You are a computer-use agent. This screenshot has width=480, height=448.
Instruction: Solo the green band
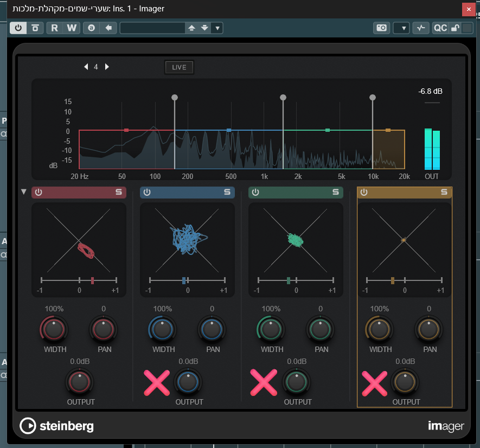336,192
